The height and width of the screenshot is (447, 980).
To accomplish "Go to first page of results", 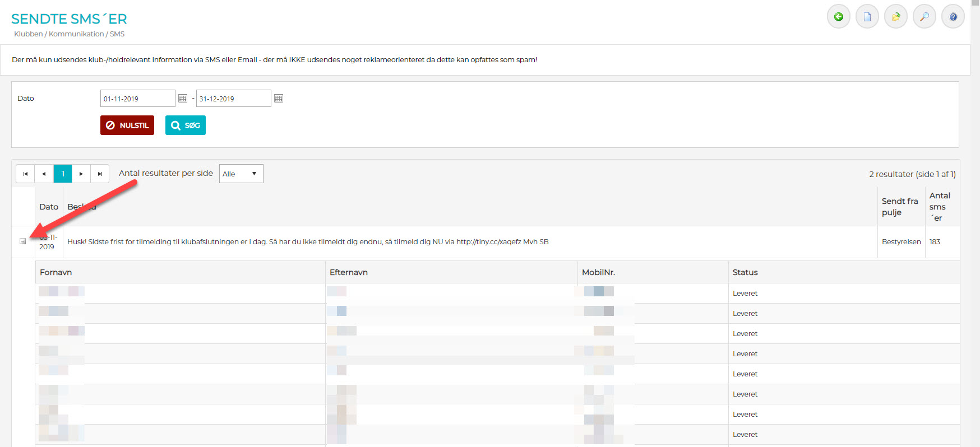I will pyautogui.click(x=25, y=174).
